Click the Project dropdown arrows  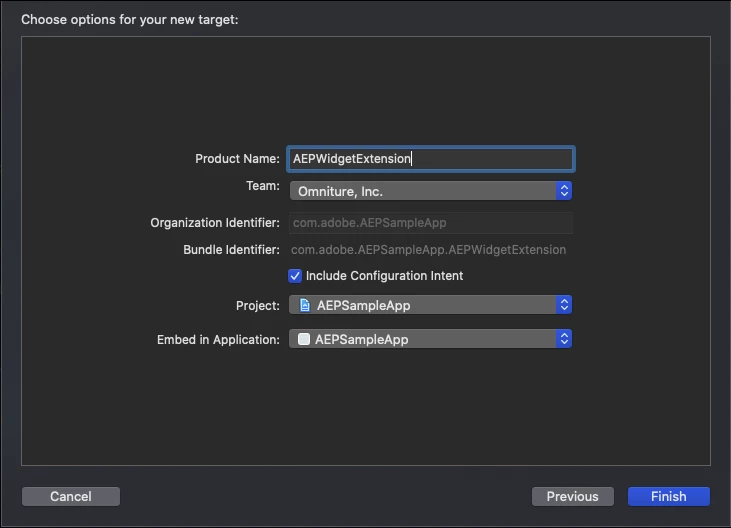564,305
